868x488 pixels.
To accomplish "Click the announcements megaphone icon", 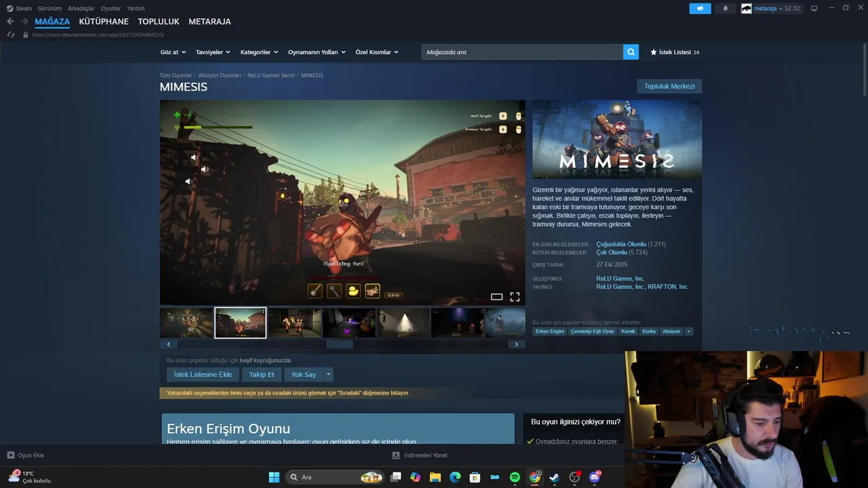I will point(700,8).
